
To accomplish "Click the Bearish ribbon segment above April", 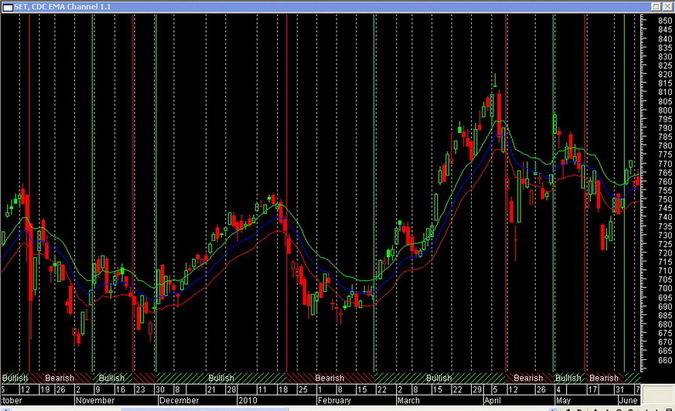I will pyautogui.click(x=527, y=378).
